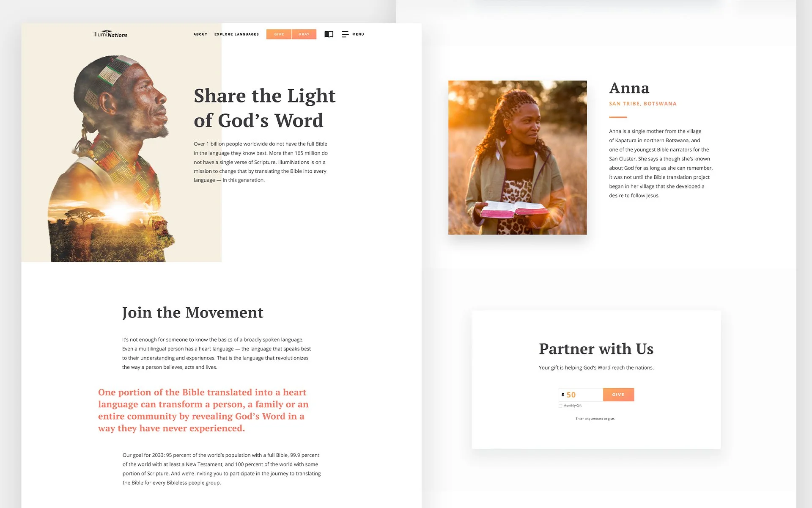Click the orange highlighted quote text

(203, 410)
